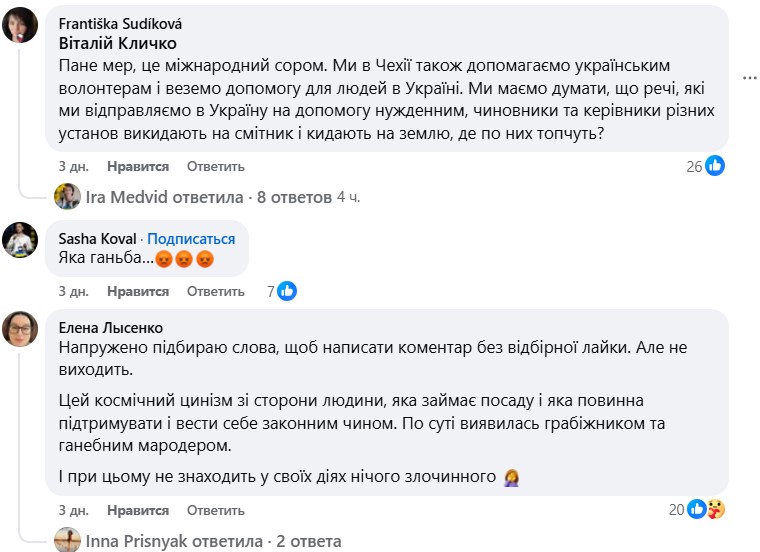Toggle Нравится under Елена Лысенко's comment
This screenshot has width=760, height=552.
pos(138,510)
